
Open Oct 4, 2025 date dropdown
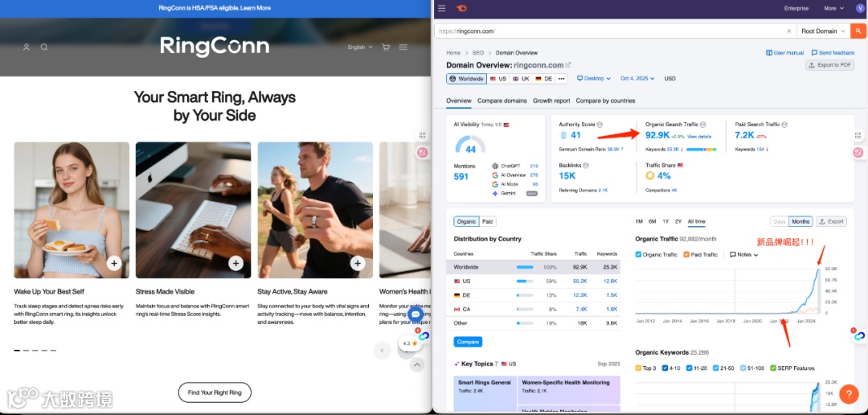(x=637, y=79)
